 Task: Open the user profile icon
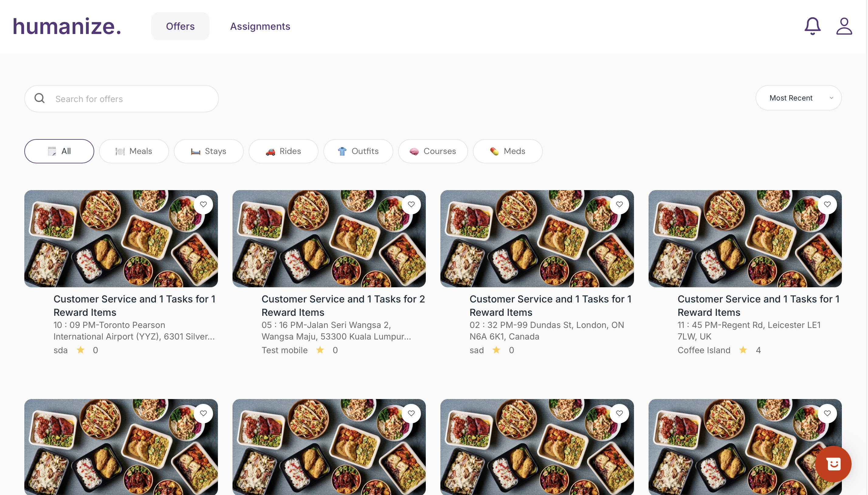pos(844,26)
